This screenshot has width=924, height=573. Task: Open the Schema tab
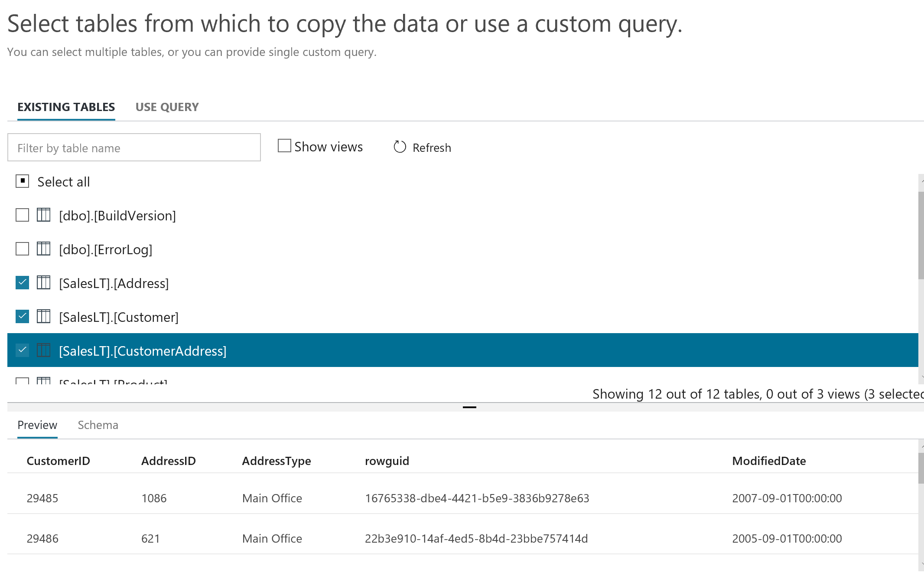coord(98,425)
